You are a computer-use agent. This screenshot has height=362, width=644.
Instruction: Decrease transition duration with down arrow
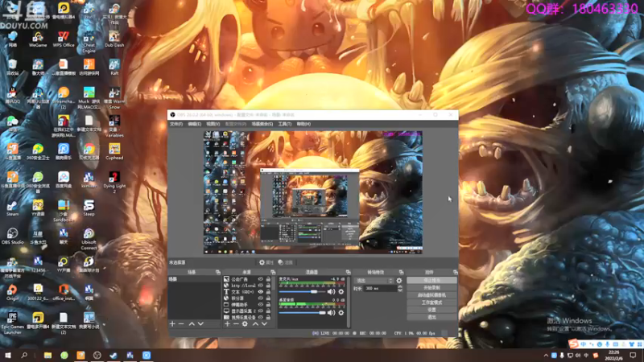400,290
